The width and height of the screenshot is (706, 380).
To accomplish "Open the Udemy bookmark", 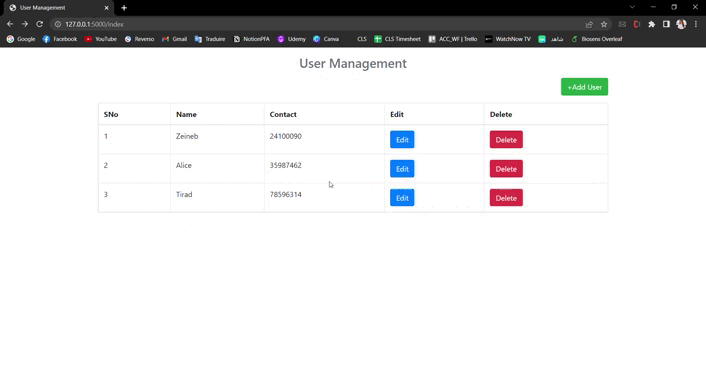I will pos(291,39).
